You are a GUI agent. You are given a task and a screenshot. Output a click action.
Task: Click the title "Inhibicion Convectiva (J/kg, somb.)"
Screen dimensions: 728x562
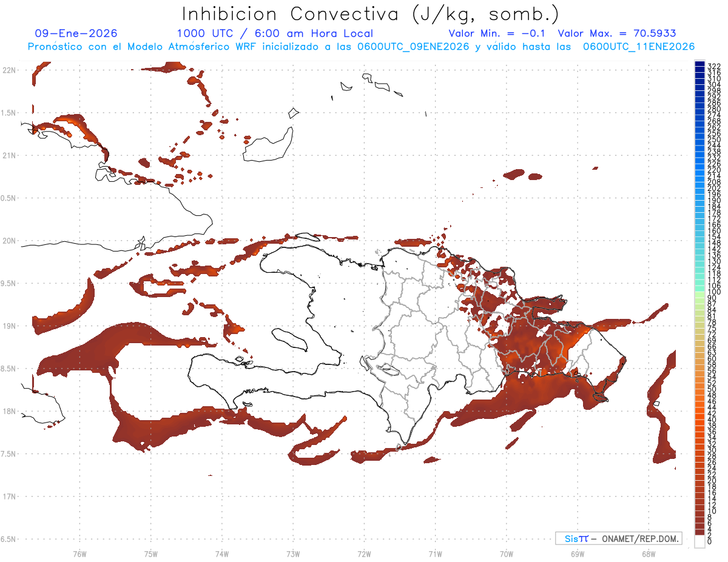point(369,15)
